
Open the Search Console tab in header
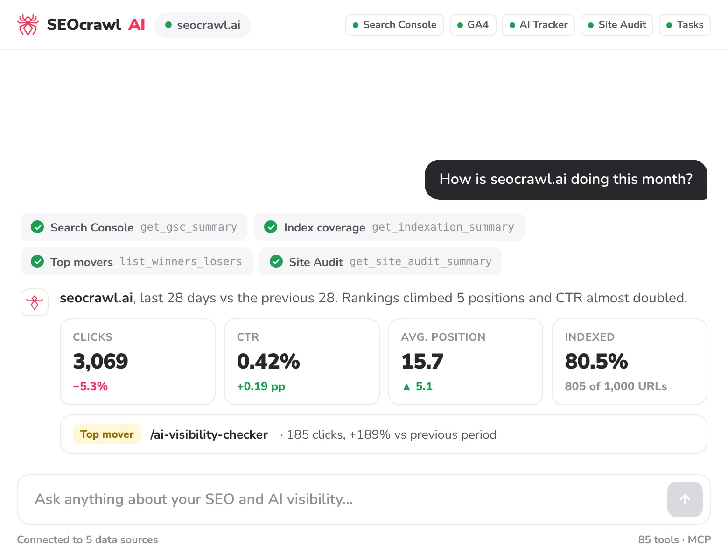point(394,25)
